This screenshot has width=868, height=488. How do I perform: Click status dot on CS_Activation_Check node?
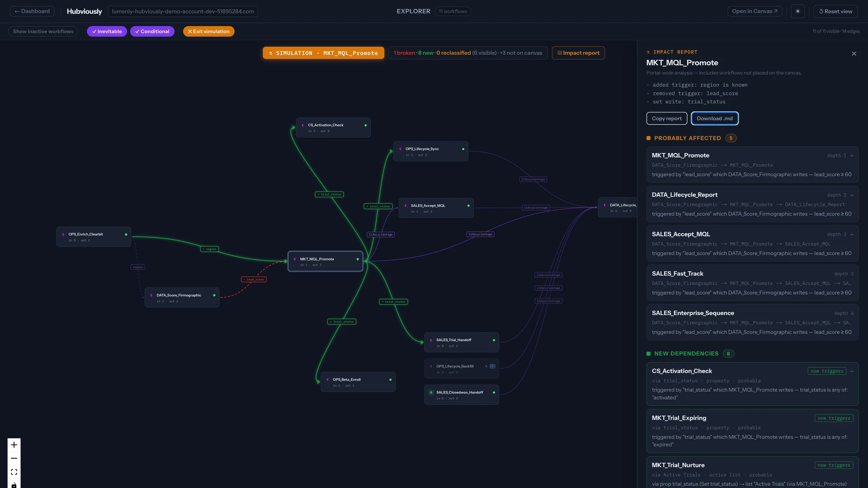[x=366, y=125]
